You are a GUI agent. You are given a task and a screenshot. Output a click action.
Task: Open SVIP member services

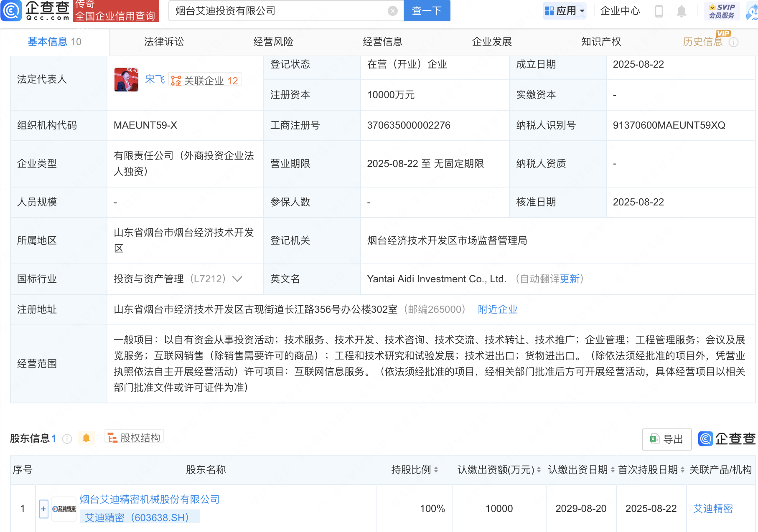722,11
